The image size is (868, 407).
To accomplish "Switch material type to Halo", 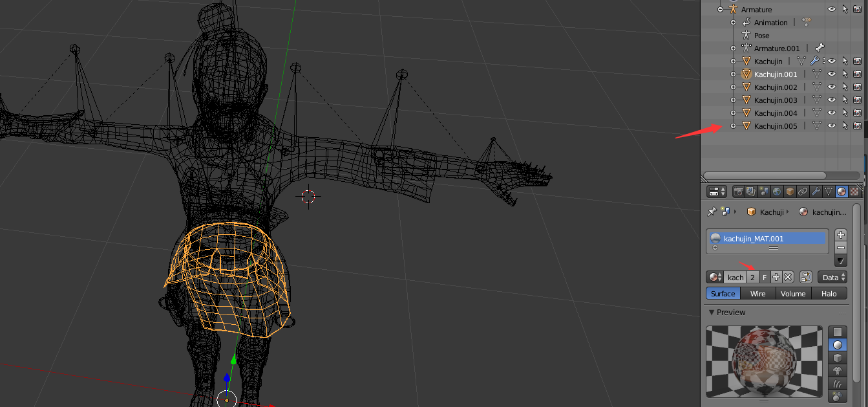I will click(x=829, y=294).
